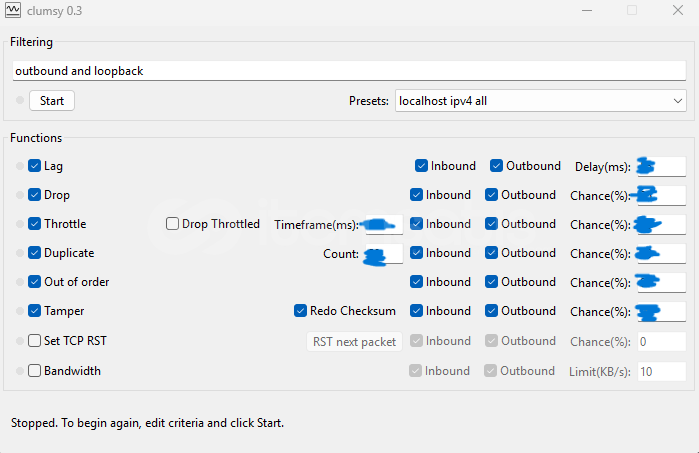
Task: Open the Presets dropdown
Action: [540, 101]
